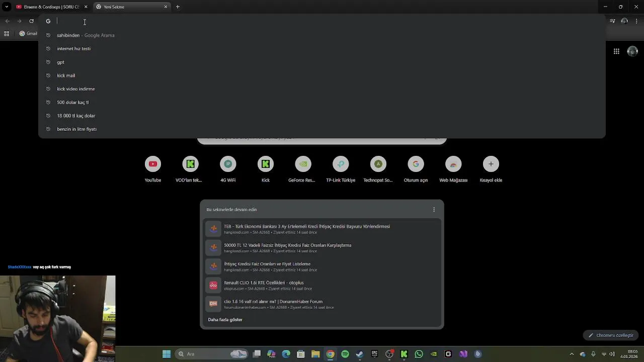The image size is (644, 362).
Task: Open NVIDIA app from the taskbar
Action: pyautogui.click(x=433, y=354)
